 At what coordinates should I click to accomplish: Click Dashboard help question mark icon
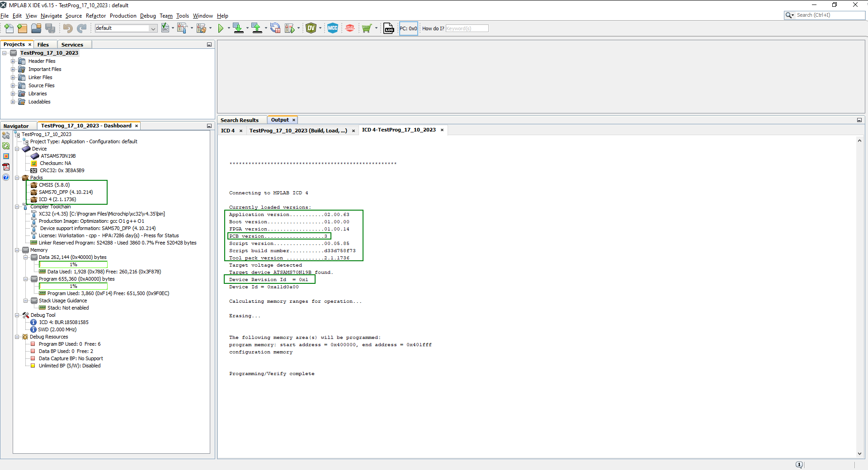pyautogui.click(x=6, y=177)
